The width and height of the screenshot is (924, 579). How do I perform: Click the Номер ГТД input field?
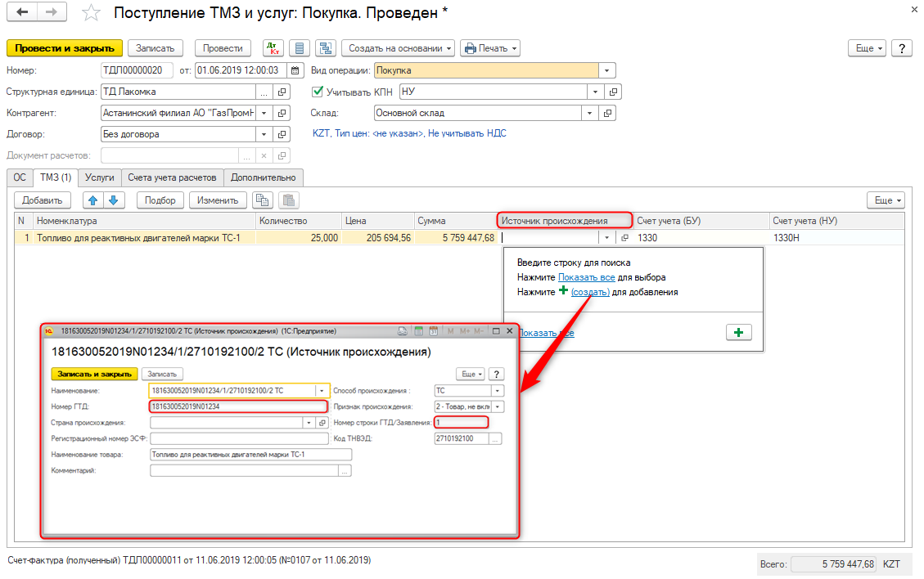click(x=237, y=406)
